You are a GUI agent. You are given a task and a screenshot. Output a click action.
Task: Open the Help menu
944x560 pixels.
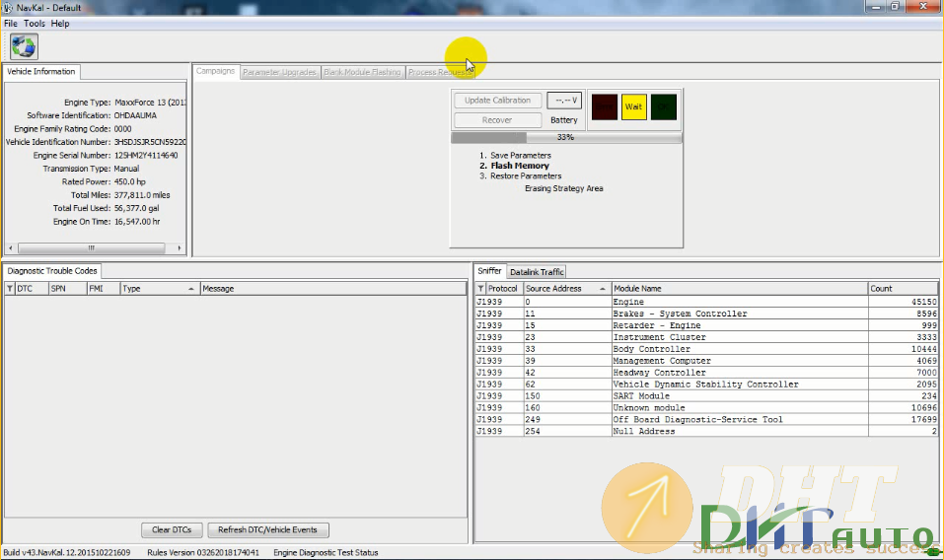59,24
